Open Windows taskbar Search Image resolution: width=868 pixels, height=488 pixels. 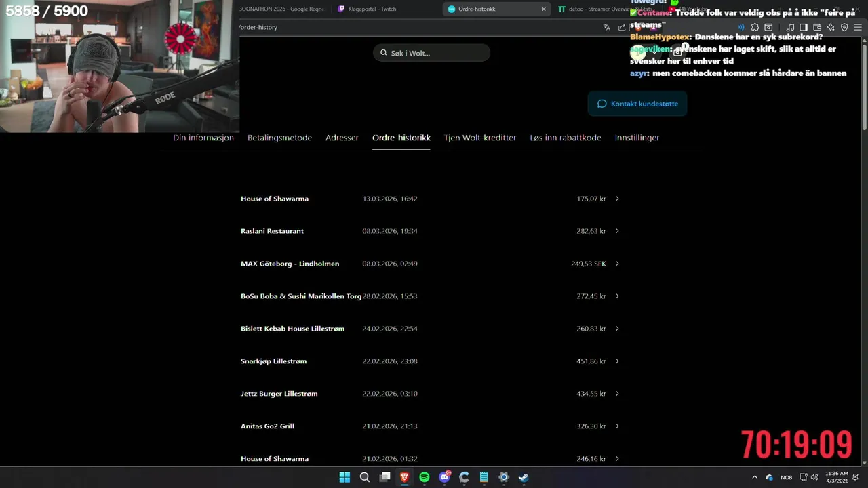coord(365,477)
